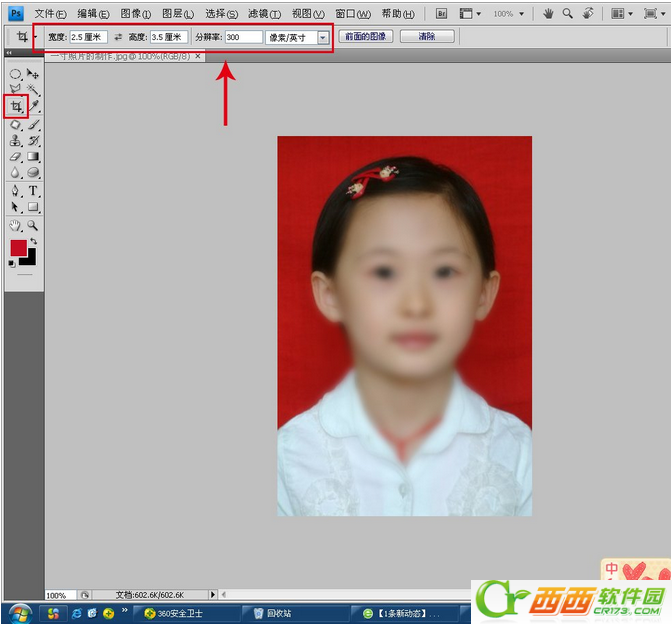The image size is (672, 624).
Task: Swap foreground and background colors
Action: pos(33,241)
